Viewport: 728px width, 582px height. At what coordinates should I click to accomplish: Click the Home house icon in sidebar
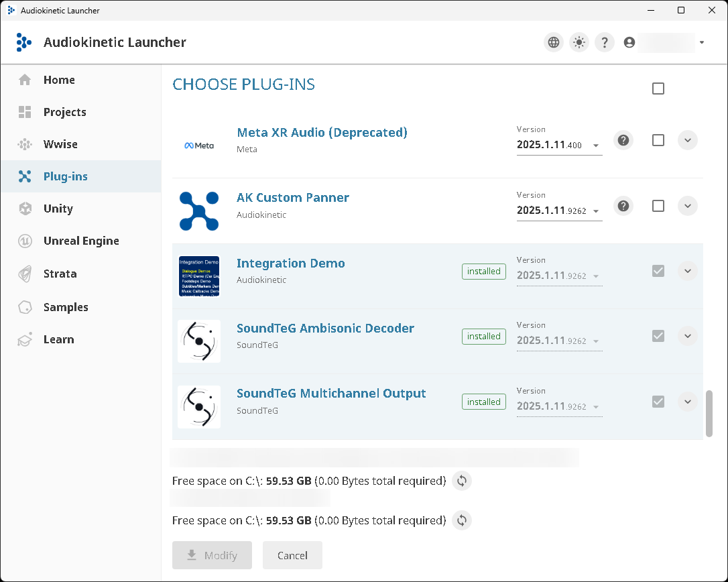click(x=25, y=80)
